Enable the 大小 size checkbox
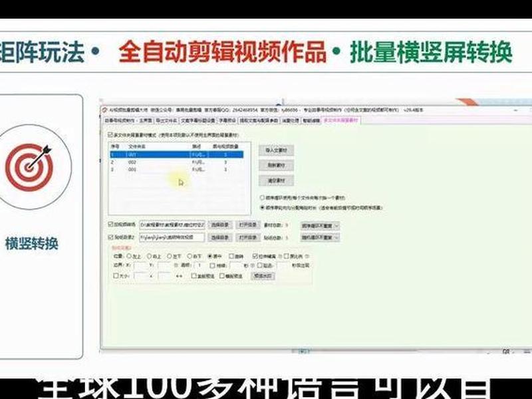The width and height of the screenshot is (532, 399). coord(116,276)
